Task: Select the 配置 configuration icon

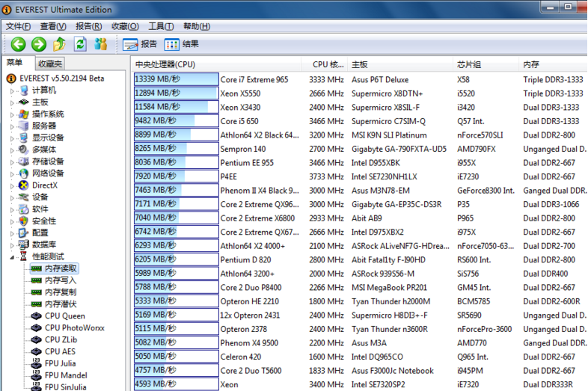Action: [24, 233]
